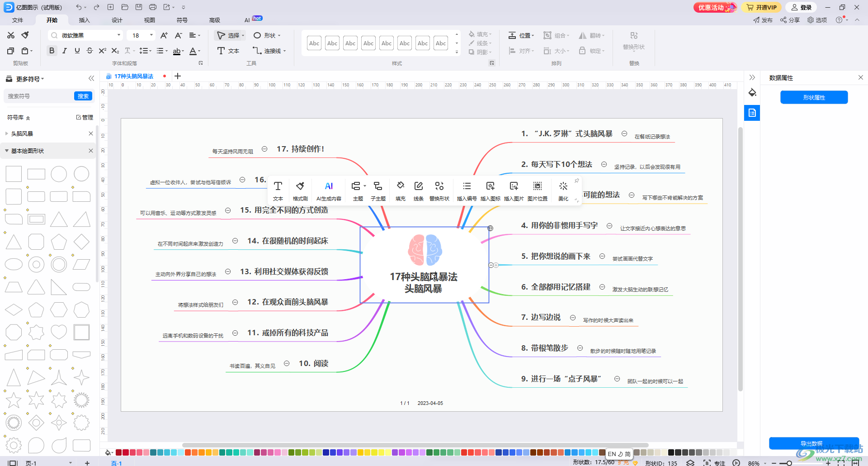Click the Save icon in title bar

(x=139, y=7)
